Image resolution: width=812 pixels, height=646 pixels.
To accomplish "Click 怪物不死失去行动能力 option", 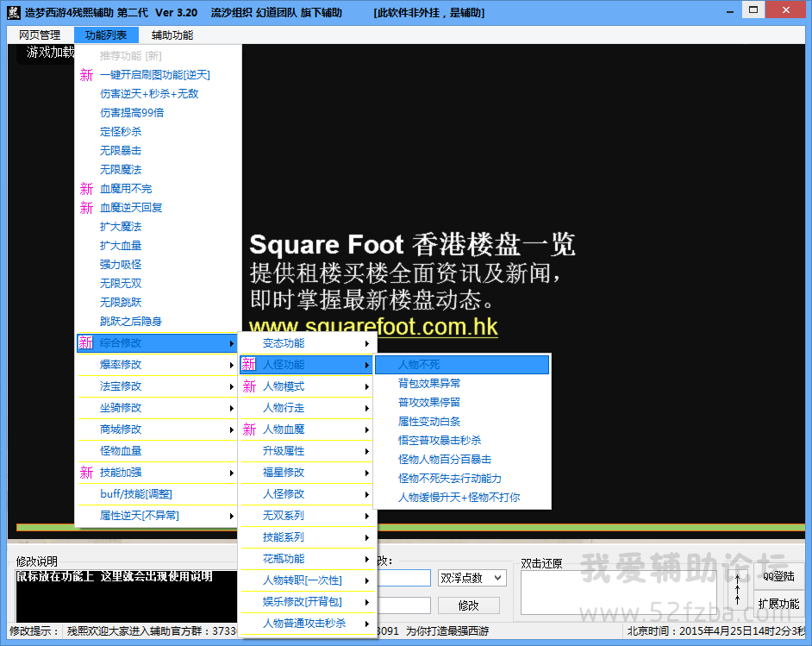I will [x=462, y=479].
